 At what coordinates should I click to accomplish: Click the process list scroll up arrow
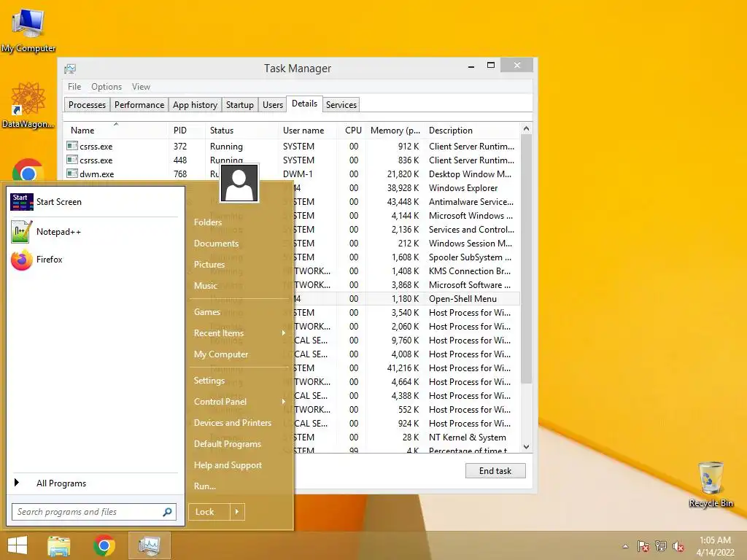[x=526, y=128]
